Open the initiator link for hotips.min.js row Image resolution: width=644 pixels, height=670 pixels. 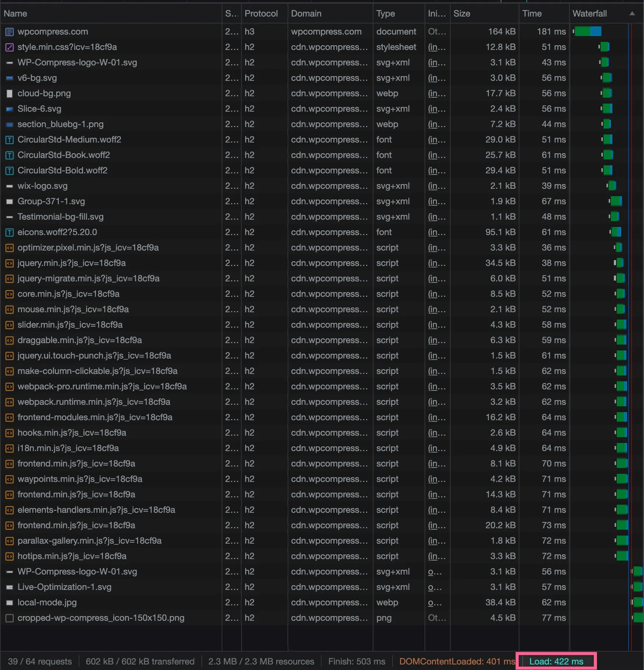[437, 556]
